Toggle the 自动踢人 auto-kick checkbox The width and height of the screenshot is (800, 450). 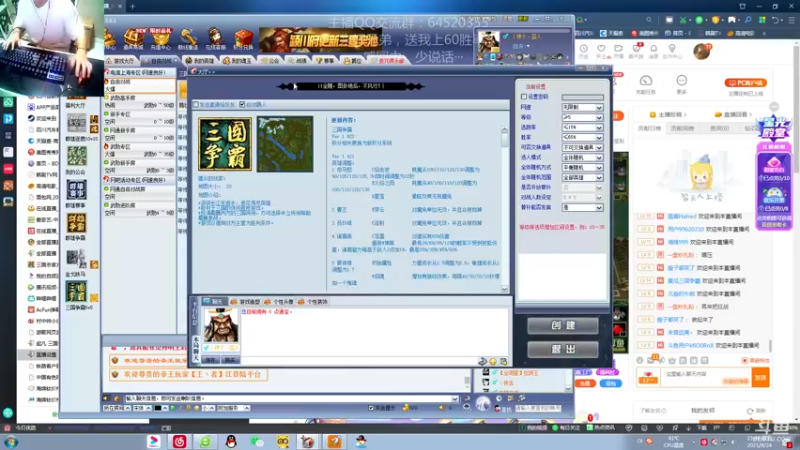(x=242, y=105)
